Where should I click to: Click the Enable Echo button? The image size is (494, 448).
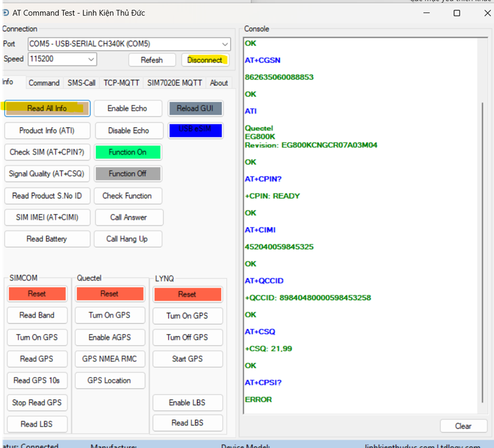[128, 108]
